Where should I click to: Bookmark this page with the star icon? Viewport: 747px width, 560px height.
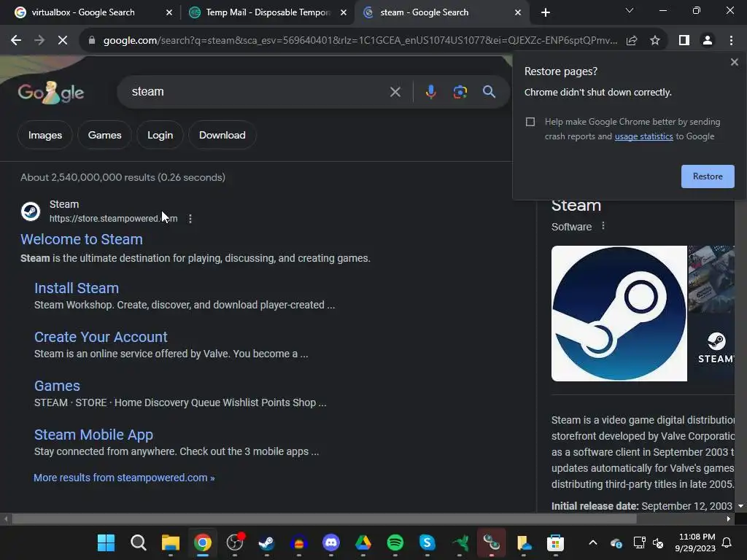coord(655,41)
